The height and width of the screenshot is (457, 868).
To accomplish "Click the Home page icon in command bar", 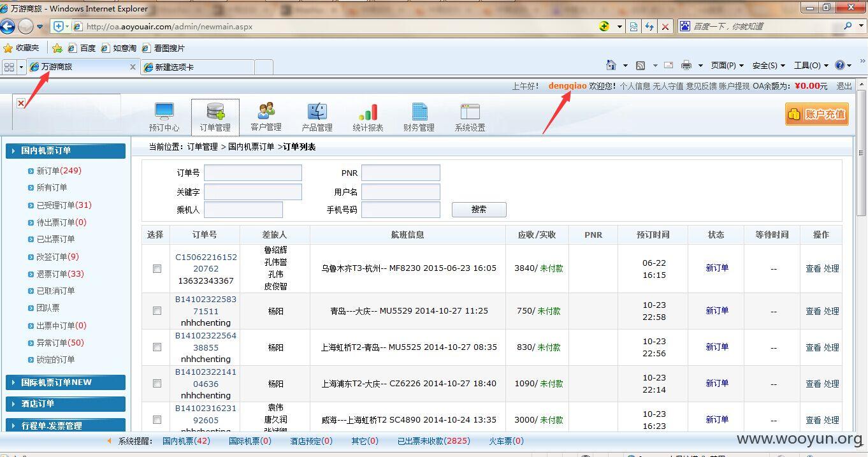I will [611, 65].
